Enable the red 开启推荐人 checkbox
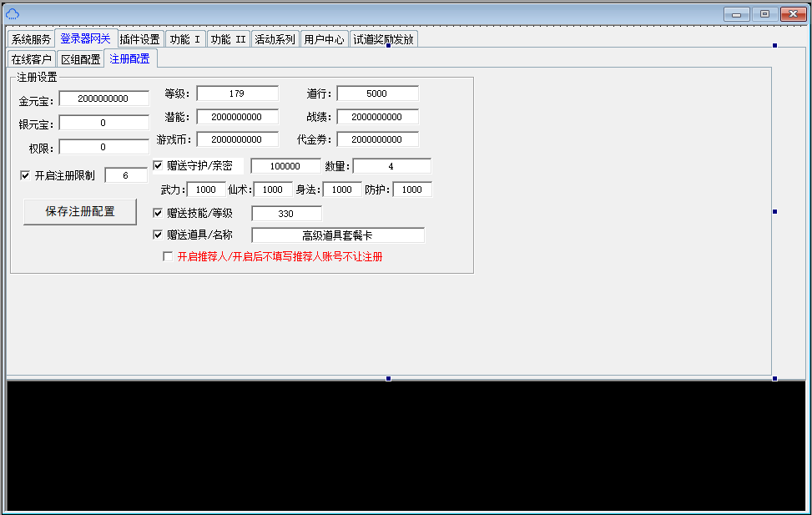Image resolution: width=812 pixels, height=515 pixels. 168,256
